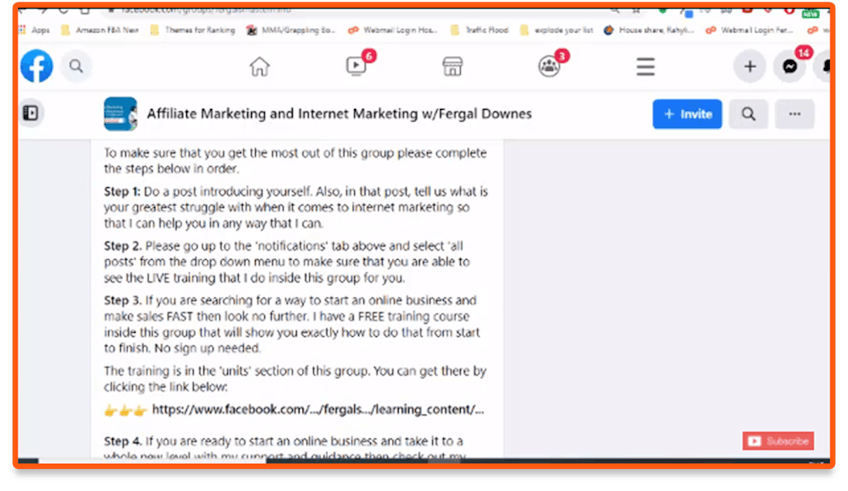848x491 pixels.
Task: Click the Step 1: heading text
Action: tap(122, 191)
